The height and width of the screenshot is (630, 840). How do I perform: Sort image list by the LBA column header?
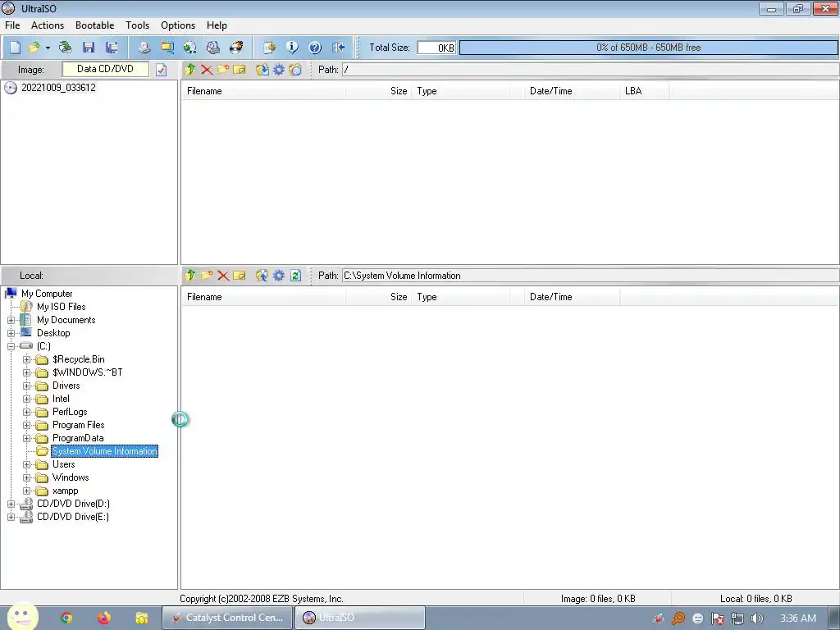[x=645, y=91]
